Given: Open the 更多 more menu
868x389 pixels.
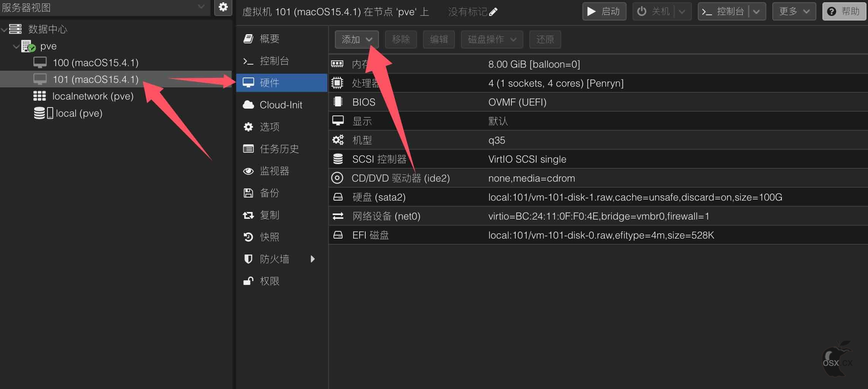Looking at the screenshot, I should 794,11.
